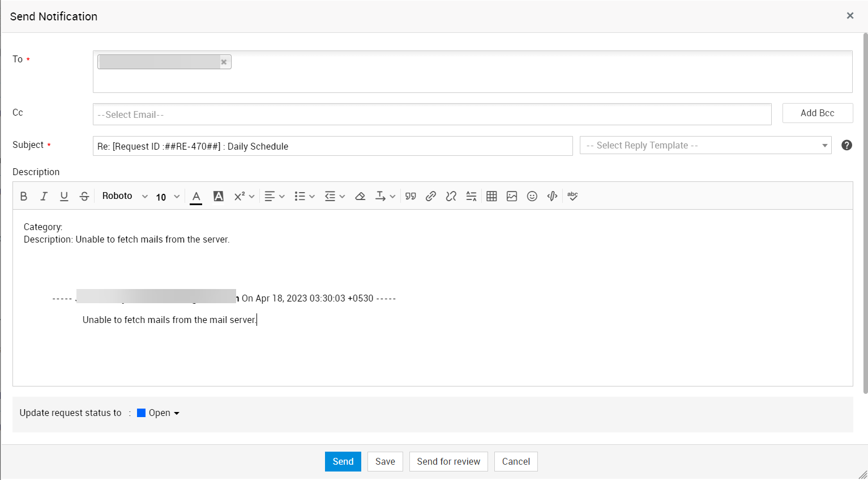Toggle italic text formatting
This screenshot has width=868, height=480.
[x=44, y=196]
